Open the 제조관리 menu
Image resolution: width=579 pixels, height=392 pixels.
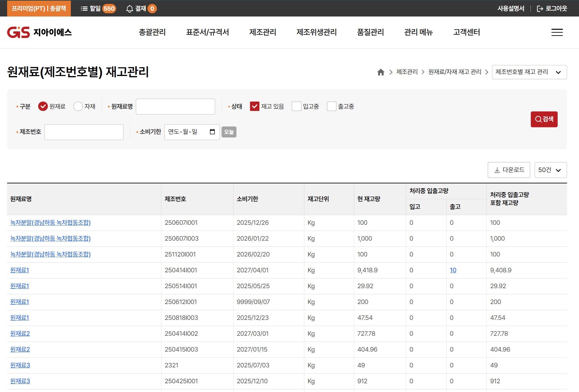pos(263,32)
